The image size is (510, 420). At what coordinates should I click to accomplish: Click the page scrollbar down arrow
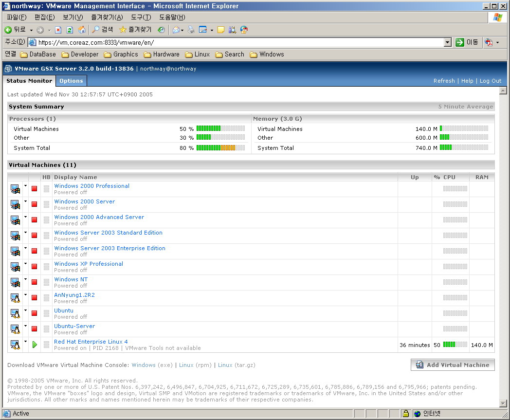[x=503, y=403]
